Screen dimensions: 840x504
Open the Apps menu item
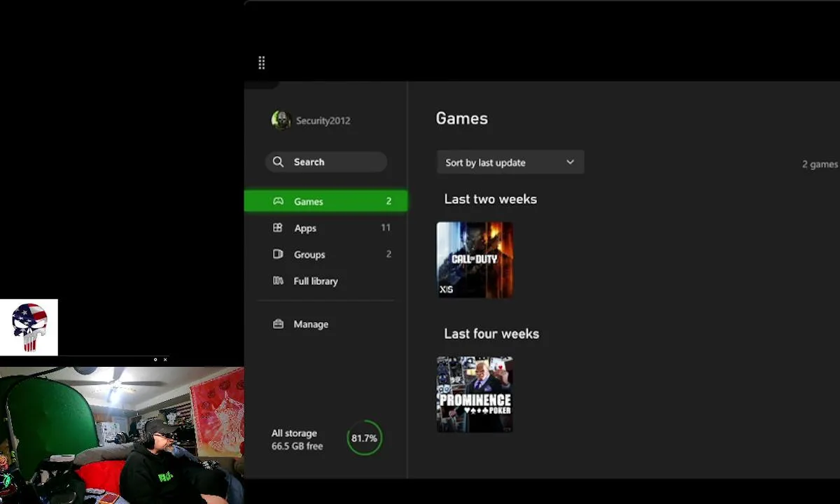pyautogui.click(x=325, y=227)
